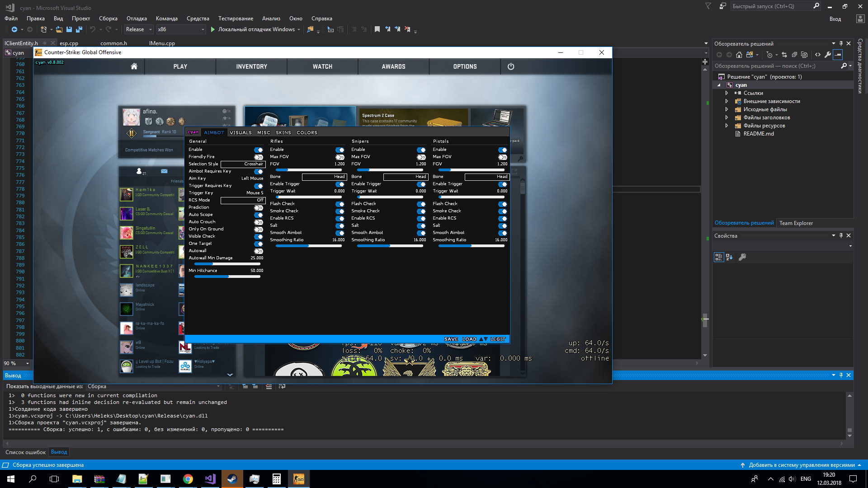Click Solution Explorer home icon
The height and width of the screenshot is (488, 868).
(739, 55)
